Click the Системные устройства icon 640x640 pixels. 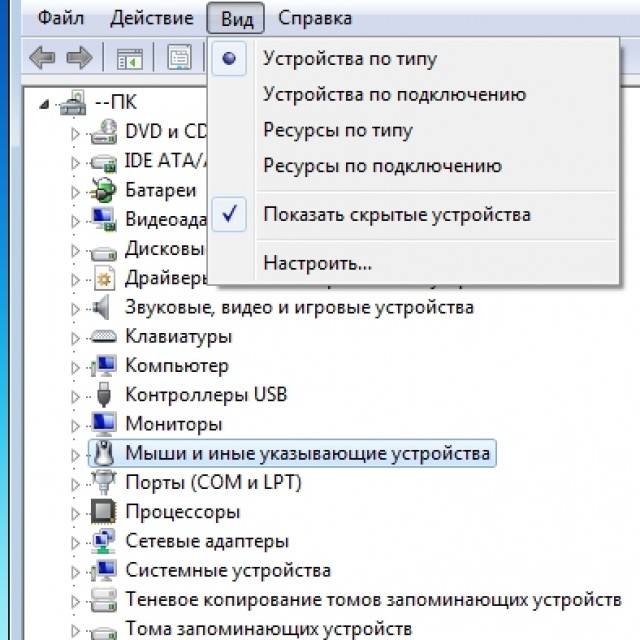104,571
